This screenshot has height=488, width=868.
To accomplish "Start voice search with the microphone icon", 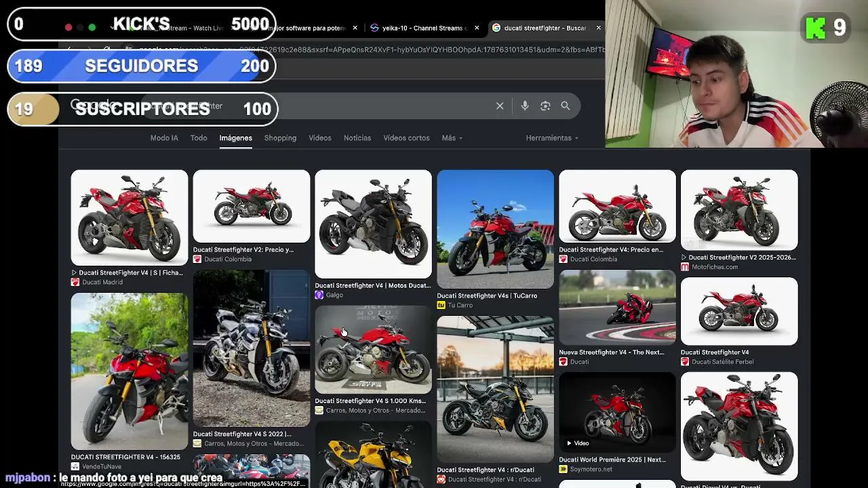I will click(525, 106).
